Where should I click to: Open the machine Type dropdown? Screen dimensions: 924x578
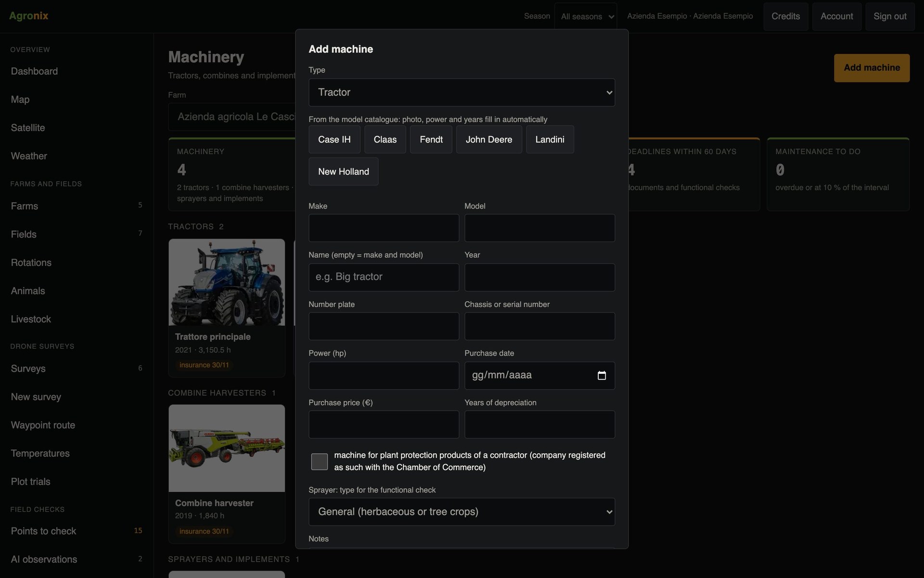coord(462,92)
